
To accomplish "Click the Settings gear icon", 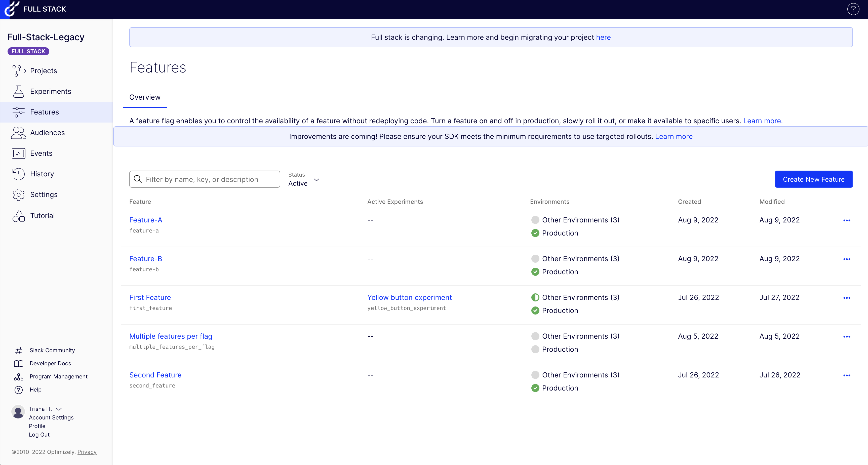I will point(18,195).
